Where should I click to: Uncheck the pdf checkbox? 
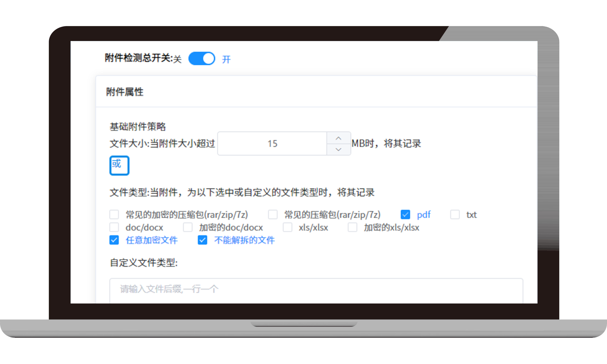(x=405, y=214)
